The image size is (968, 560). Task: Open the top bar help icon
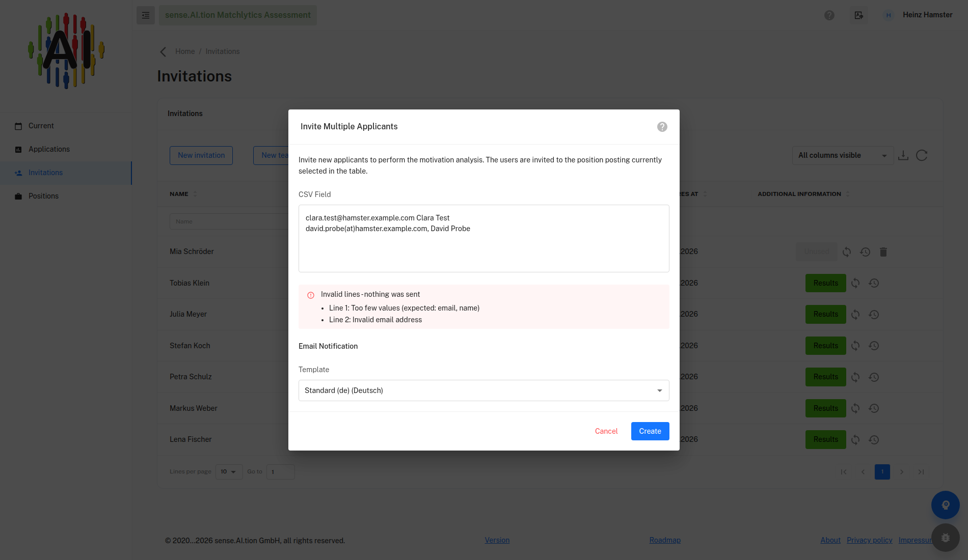tap(829, 15)
